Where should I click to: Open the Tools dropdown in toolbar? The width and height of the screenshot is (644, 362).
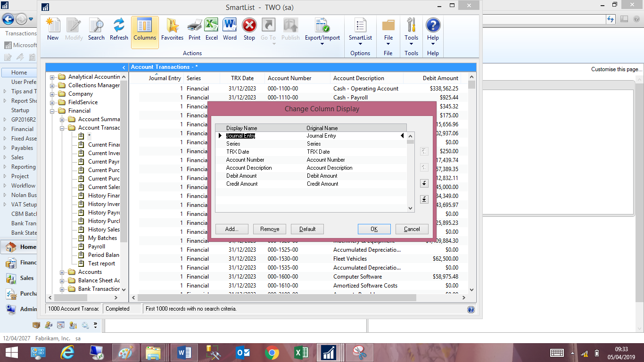(x=411, y=31)
